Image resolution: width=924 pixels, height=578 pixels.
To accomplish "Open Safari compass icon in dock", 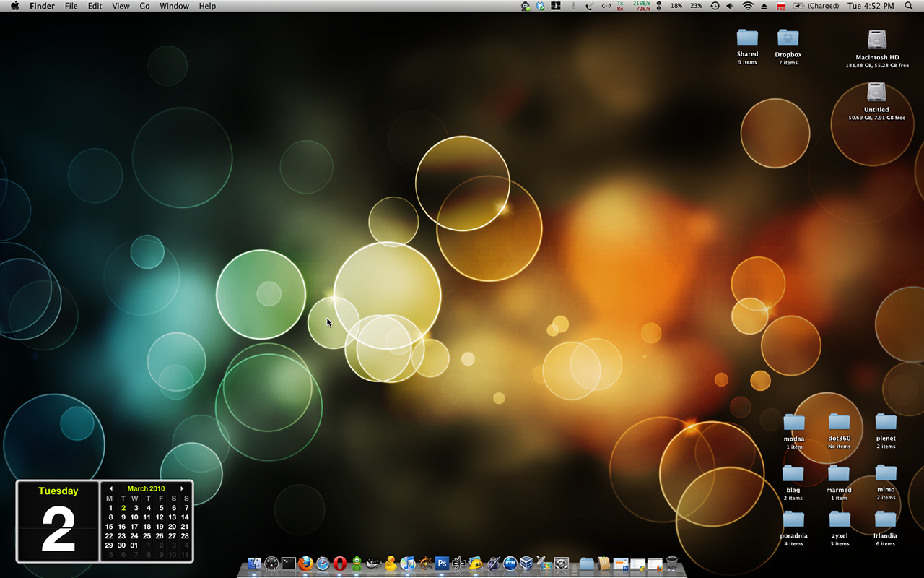I will click(x=323, y=564).
